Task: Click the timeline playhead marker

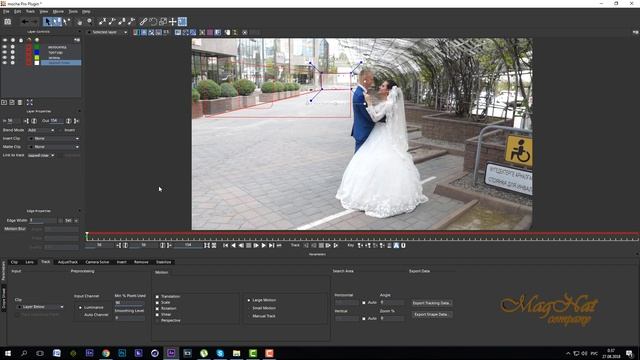Action: click(87, 235)
